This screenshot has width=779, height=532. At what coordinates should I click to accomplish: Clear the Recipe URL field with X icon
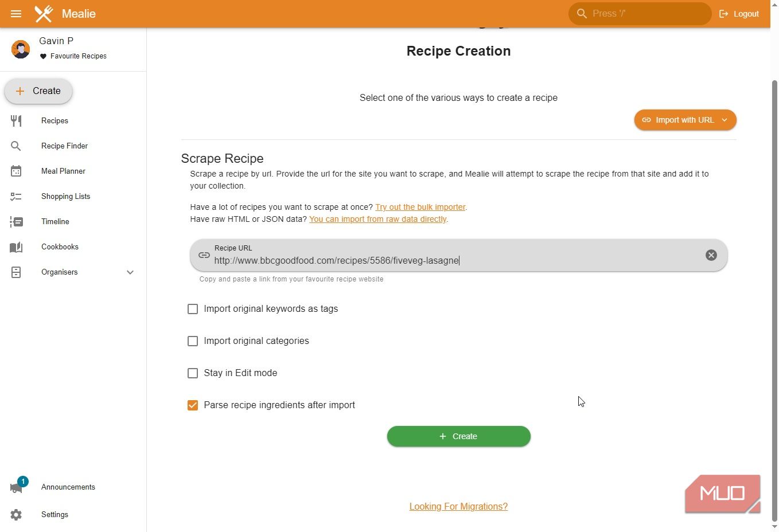click(711, 255)
